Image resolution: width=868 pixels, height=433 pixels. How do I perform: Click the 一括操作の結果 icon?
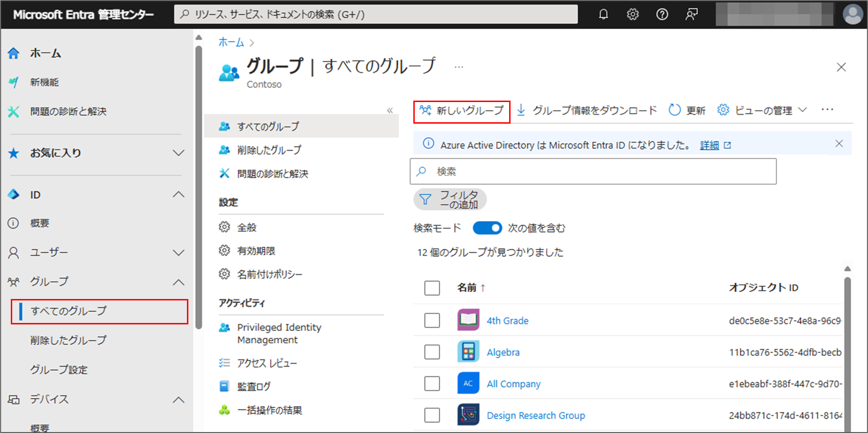pyautogui.click(x=225, y=410)
